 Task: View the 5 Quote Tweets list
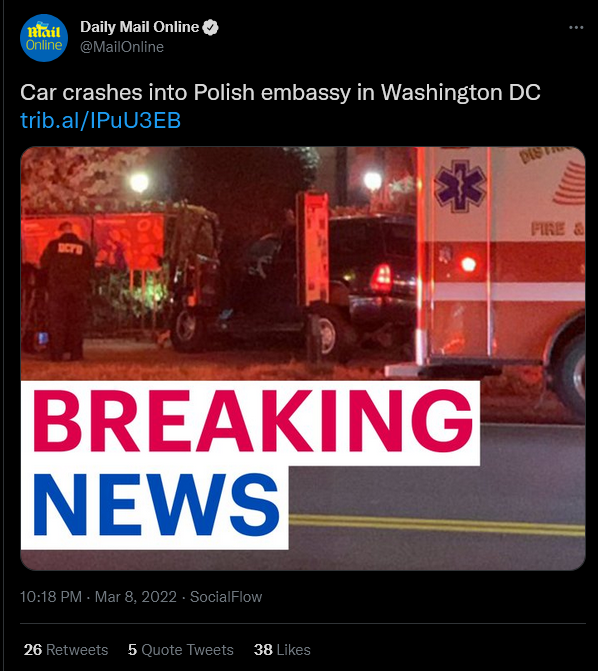pos(181,650)
